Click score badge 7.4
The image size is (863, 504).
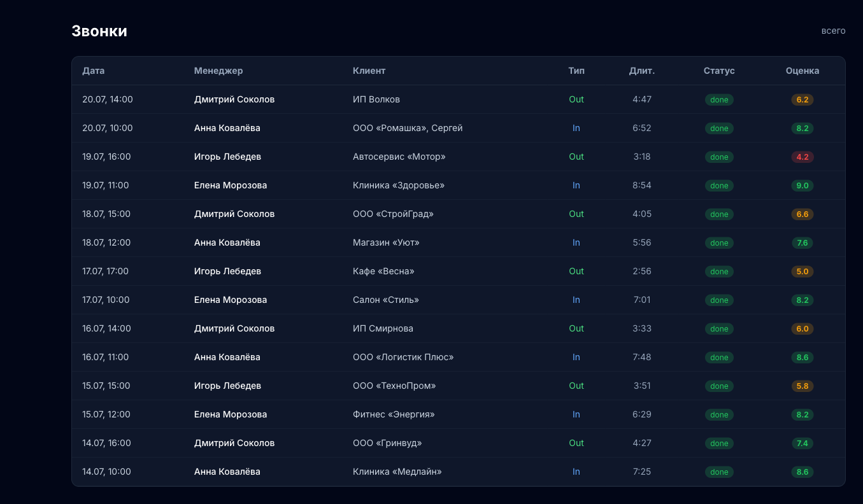click(802, 444)
